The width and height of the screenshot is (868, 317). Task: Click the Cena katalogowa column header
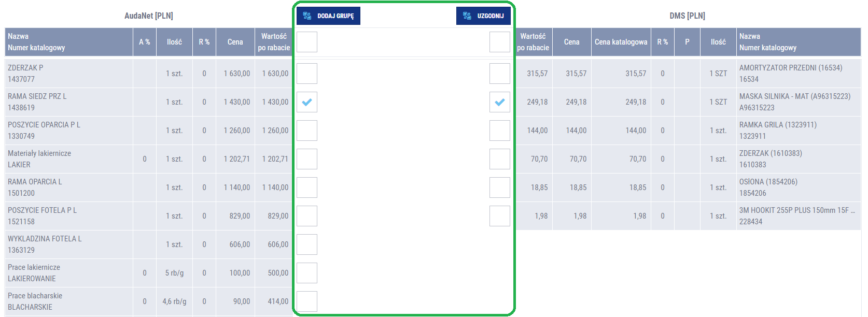(x=621, y=42)
